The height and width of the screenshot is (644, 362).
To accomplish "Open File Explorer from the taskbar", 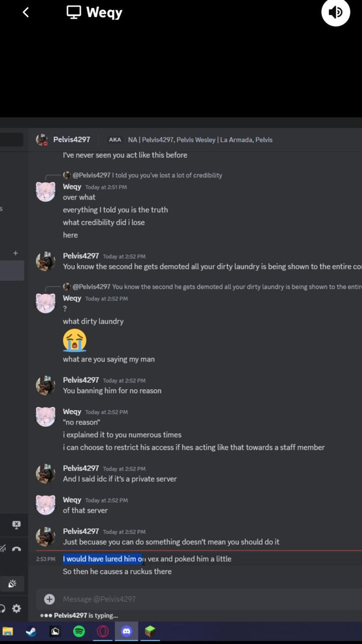I will pos(8,632).
